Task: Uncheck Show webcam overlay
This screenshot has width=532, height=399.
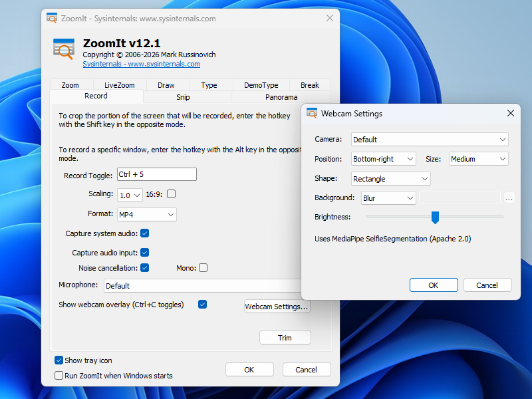Action: coord(203,305)
